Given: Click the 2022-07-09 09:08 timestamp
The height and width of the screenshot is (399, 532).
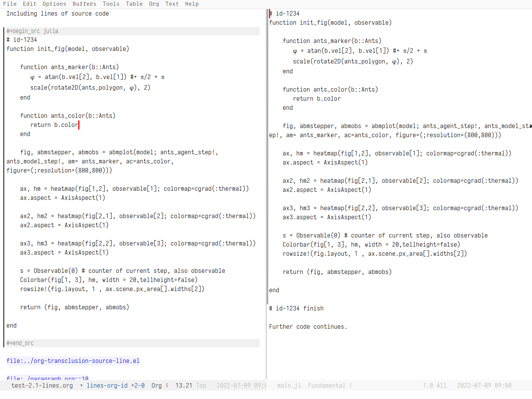Looking at the screenshot, I should pos(484,385).
